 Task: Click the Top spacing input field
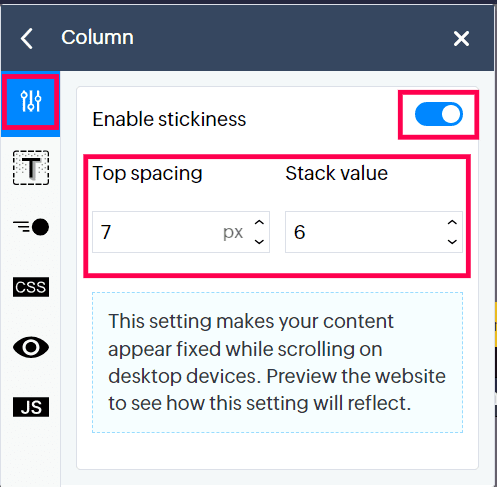tap(181, 232)
